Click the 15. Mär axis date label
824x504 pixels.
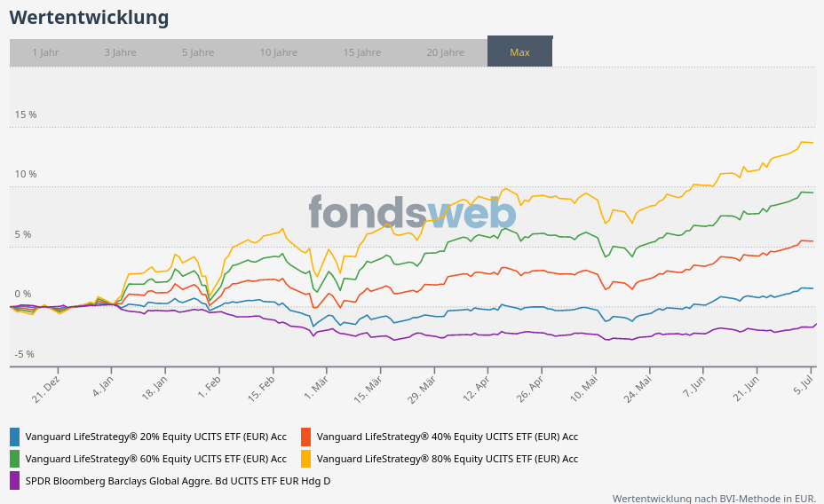(x=368, y=390)
